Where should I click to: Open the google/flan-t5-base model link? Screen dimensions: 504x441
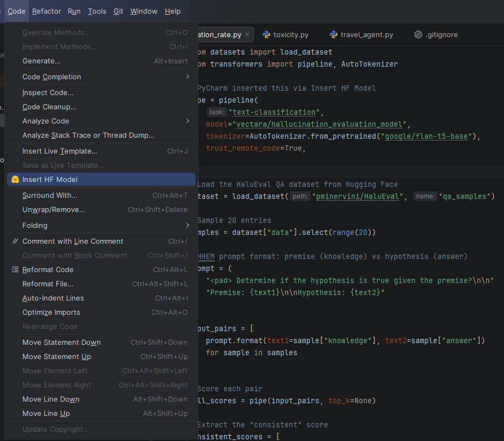pos(426,137)
